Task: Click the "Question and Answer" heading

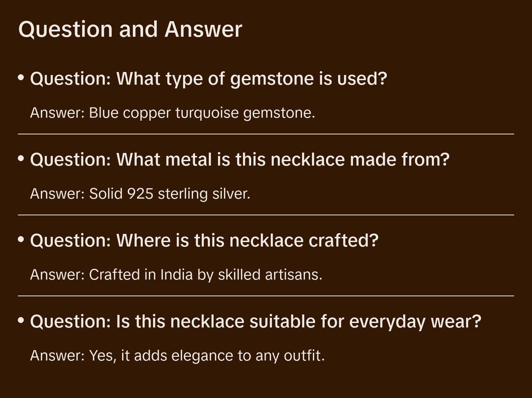Action: tap(130, 29)
